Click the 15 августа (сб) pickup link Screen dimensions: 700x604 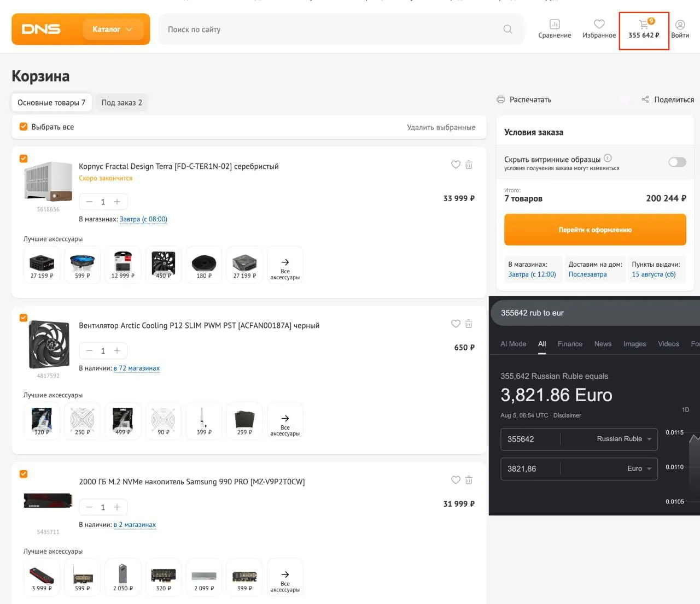coord(654,274)
